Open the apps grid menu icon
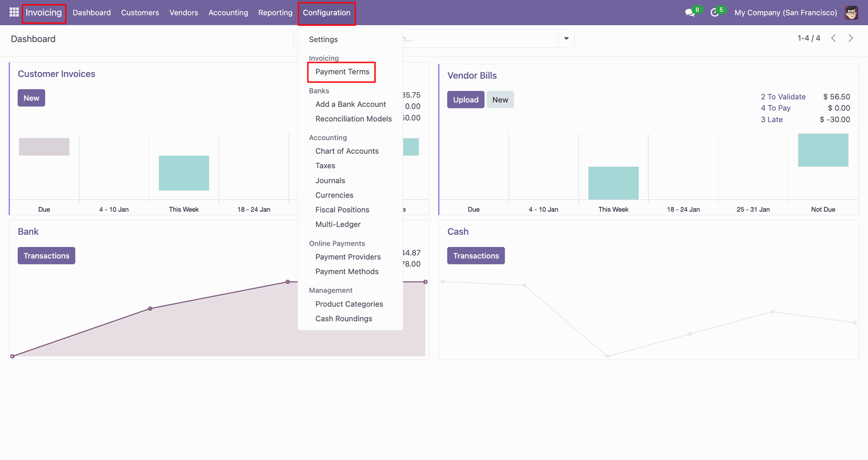Viewport: 868px width, 460px height. [x=14, y=12]
